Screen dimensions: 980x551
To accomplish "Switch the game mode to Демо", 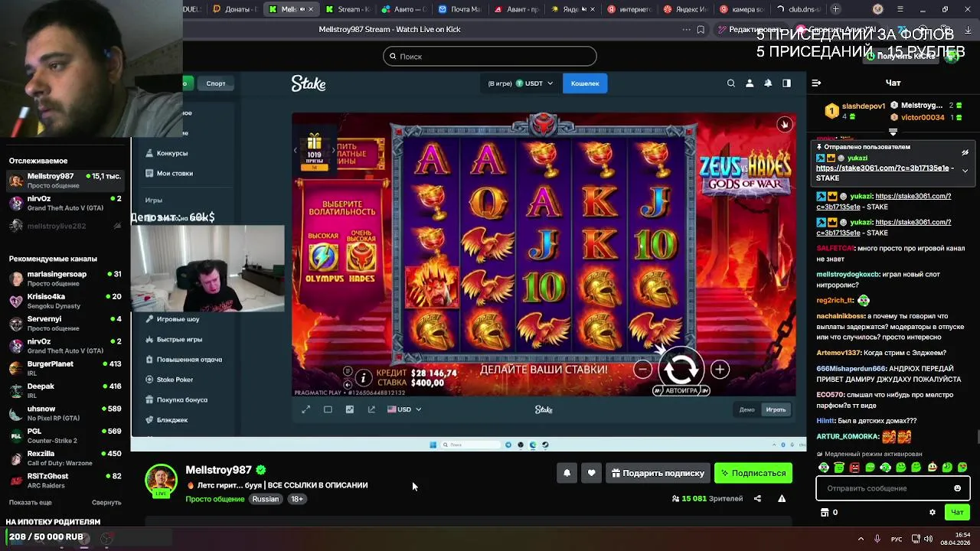I will [747, 409].
